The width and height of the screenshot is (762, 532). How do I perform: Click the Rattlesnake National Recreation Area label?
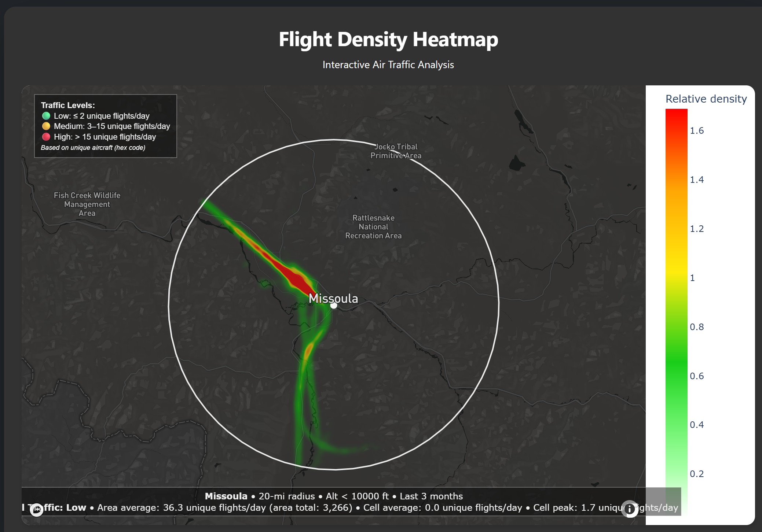373,226
